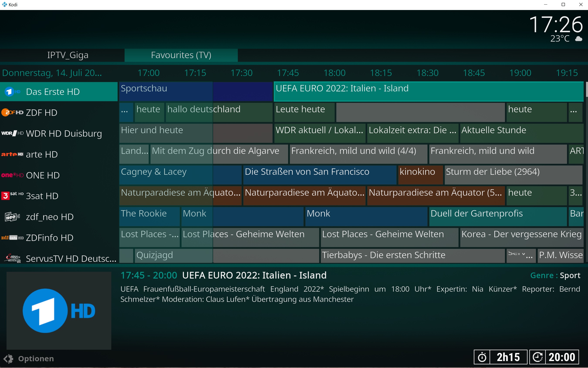Select heute on 3sat HD
Image resolution: width=588 pixels, height=368 pixels.
pyautogui.click(x=536, y=196)
